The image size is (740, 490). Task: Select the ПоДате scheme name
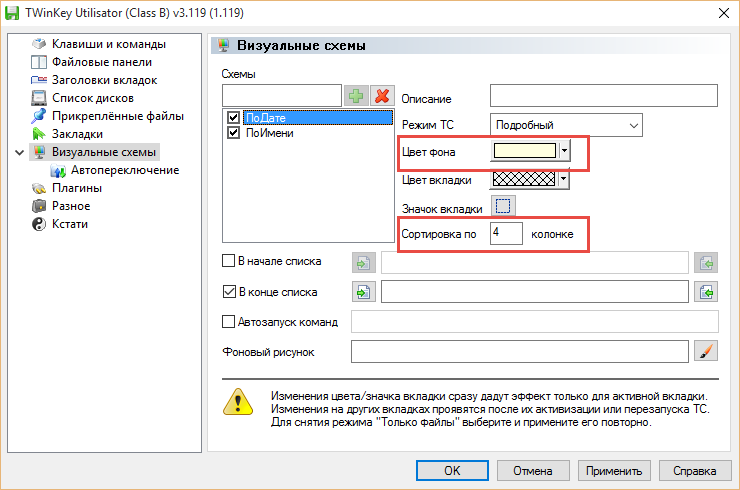pyautogui.click(x=319, y=118)
